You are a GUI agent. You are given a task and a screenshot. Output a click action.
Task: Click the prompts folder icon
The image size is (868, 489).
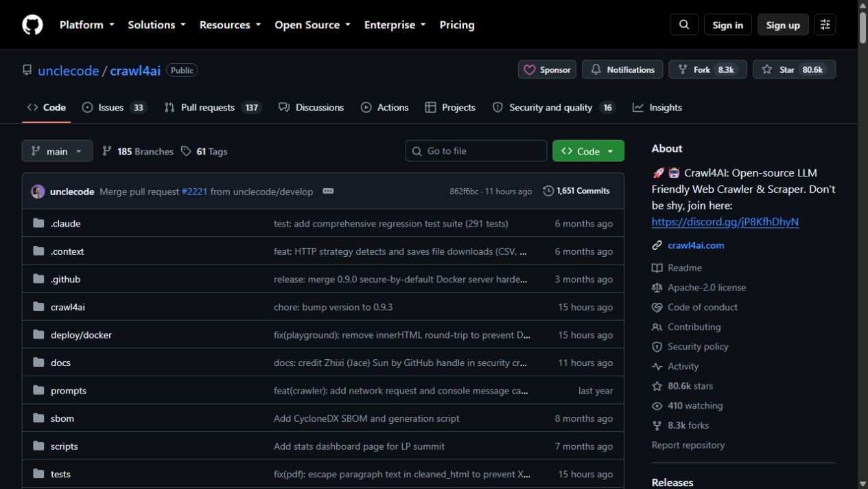click(x=38, y=391)
